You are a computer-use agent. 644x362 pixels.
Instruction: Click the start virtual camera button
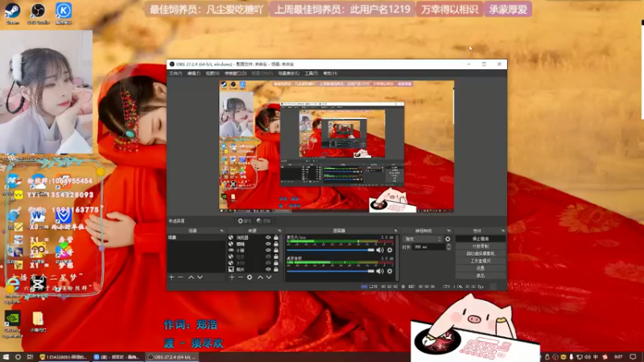click(480, 253)
